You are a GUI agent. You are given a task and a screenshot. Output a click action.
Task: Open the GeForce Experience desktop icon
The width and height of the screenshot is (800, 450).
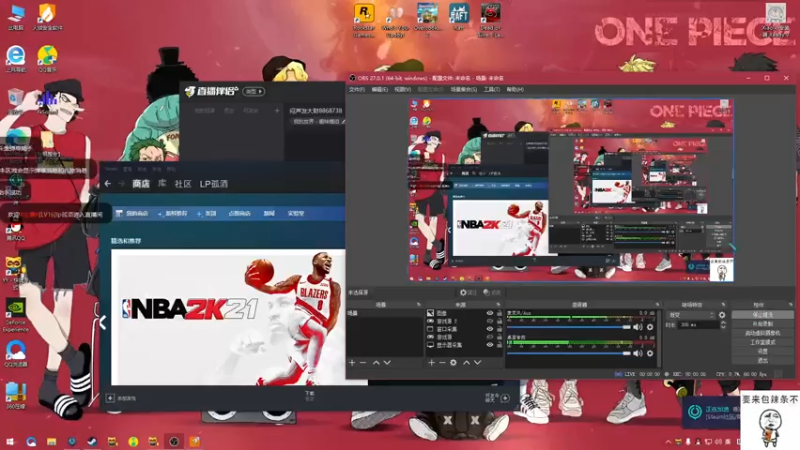16,315
